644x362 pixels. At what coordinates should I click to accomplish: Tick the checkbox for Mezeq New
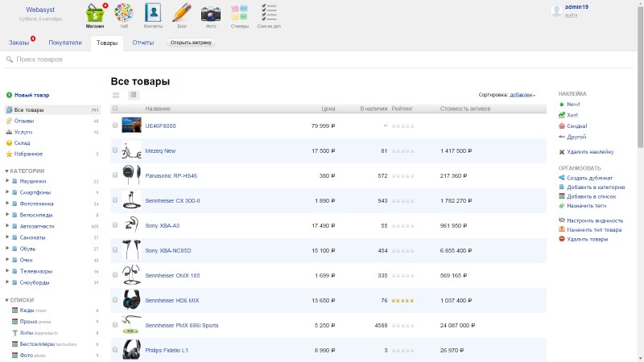click(115, 150)
